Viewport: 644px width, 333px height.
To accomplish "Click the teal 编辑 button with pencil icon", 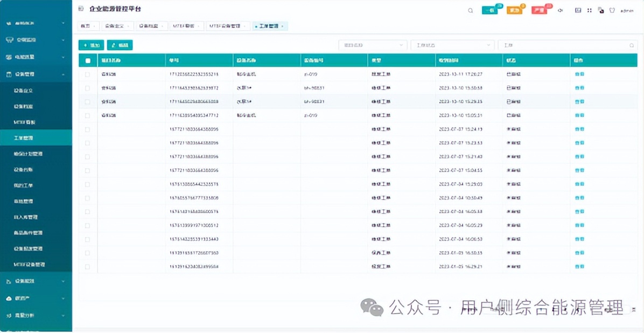I will coord(120,45).
